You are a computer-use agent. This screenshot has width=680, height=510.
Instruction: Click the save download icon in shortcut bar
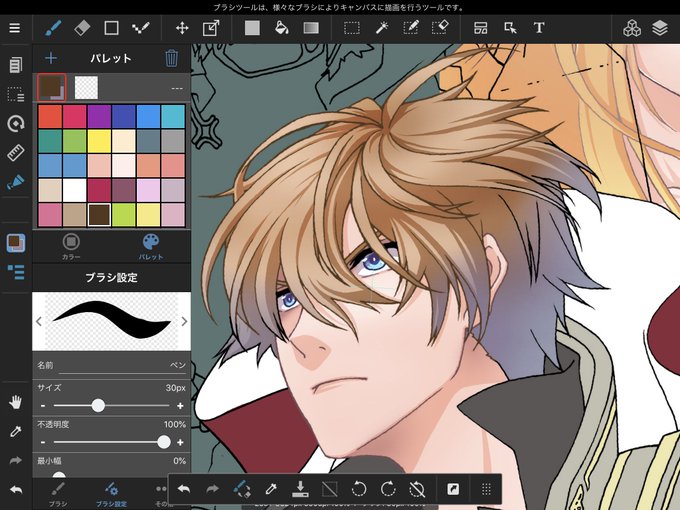(300, 489)
